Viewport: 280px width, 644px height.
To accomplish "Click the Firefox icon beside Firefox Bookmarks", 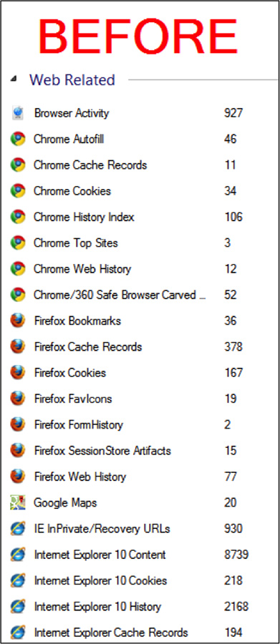I will [x=18, y=321].
